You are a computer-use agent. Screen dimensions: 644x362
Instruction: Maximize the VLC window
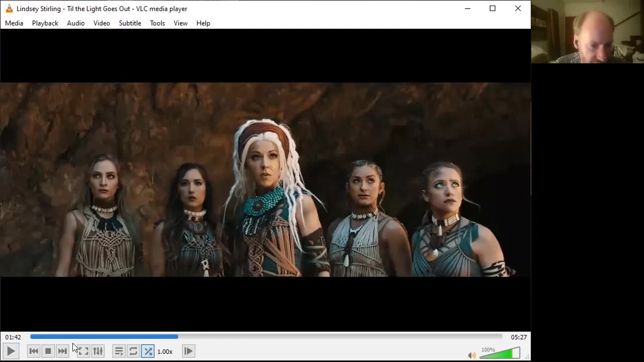(x=493, y=9)
